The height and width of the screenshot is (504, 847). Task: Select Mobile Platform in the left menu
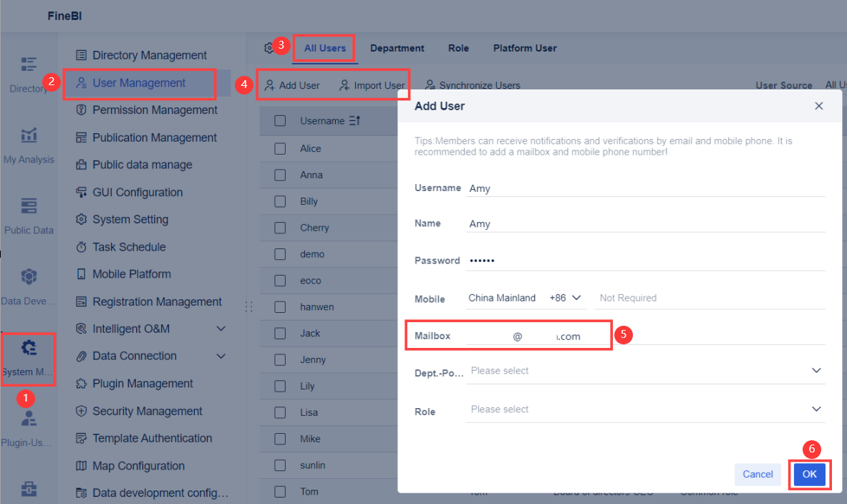pos(132,273)
